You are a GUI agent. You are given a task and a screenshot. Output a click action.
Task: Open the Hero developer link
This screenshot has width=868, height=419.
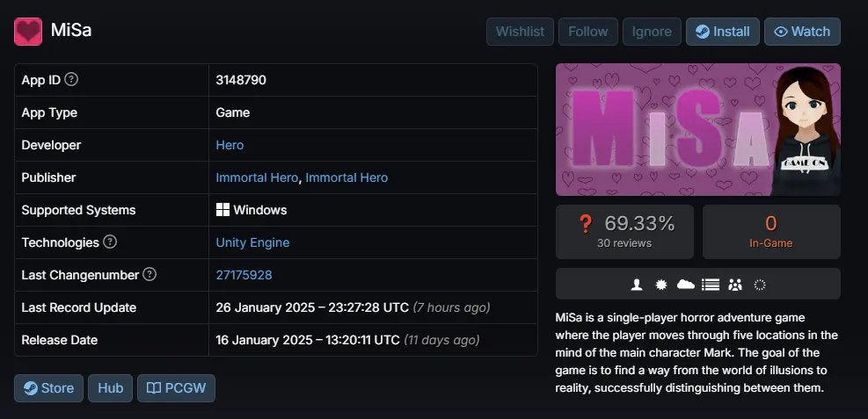(230, 145)
